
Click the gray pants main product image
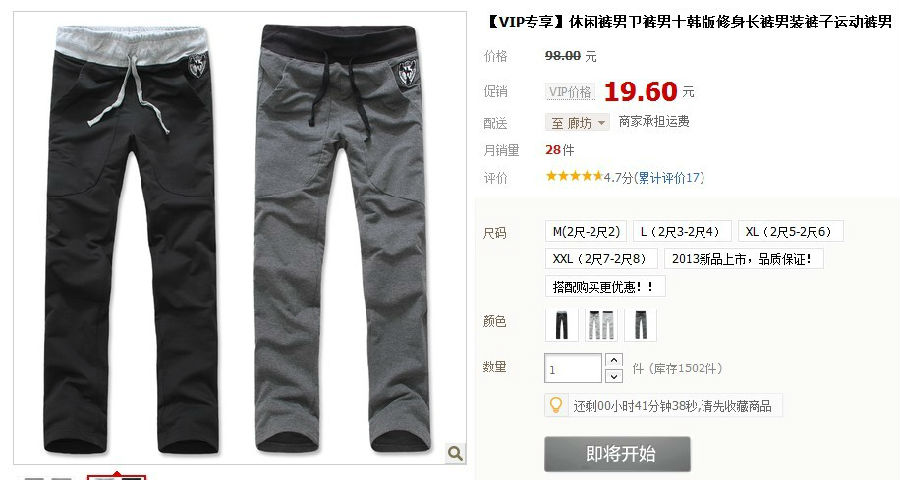click(x=342, y=238)
